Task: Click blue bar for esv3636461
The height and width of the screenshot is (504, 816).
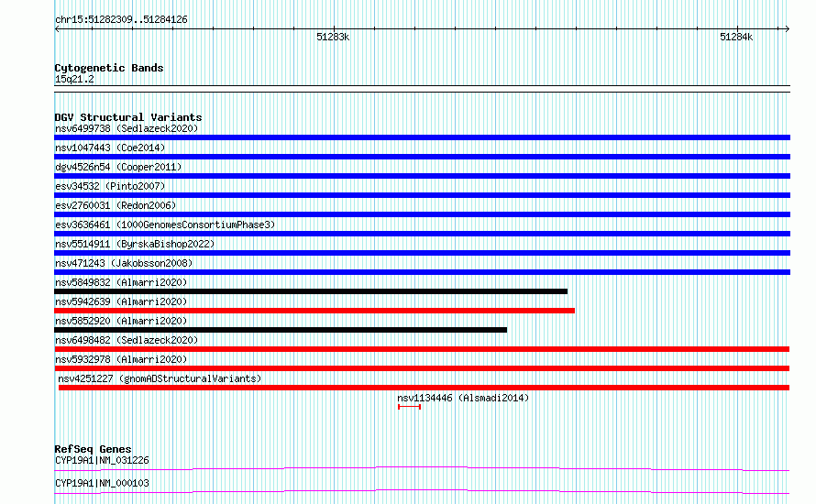Action: (422, 234)
